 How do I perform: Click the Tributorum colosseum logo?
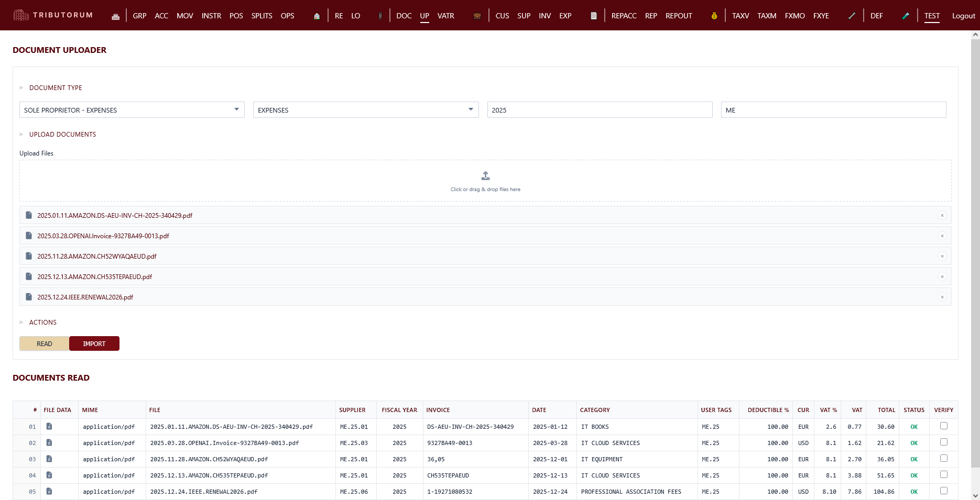click(x=21, y=16)
